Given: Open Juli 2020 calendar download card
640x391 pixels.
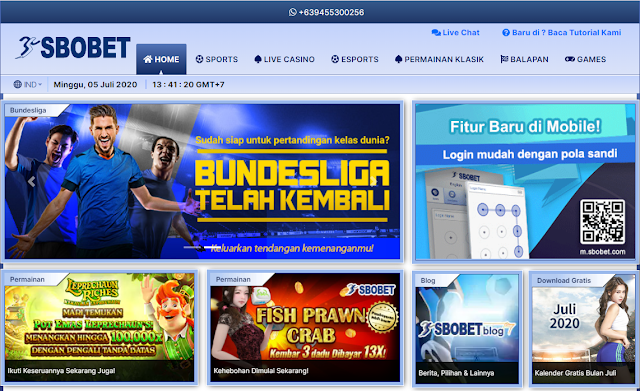Looking at the screenshot, I should [583, 329].
